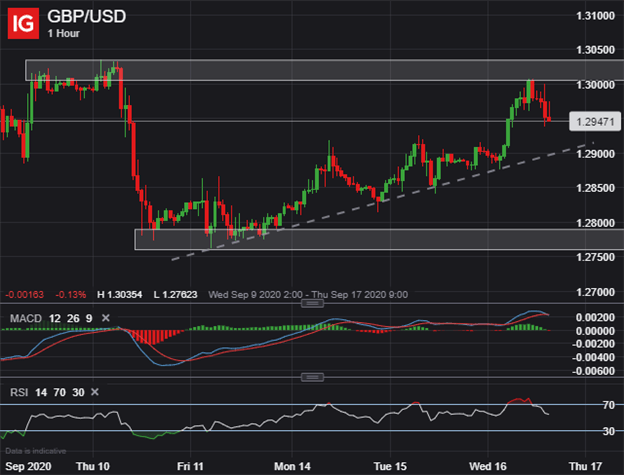The width and height of the screenshot is (624, 475).
Task: Click the RSI 70 level label
Action: tap(609, 405)
